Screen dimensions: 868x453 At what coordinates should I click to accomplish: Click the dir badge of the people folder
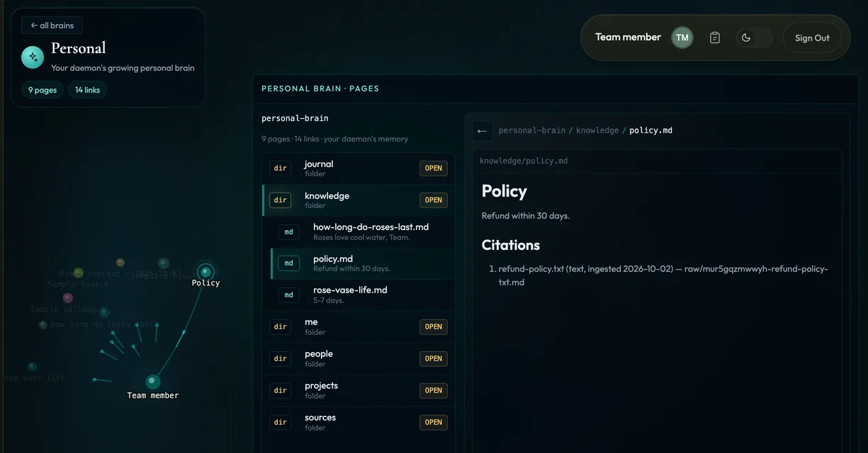pos(281,358)
